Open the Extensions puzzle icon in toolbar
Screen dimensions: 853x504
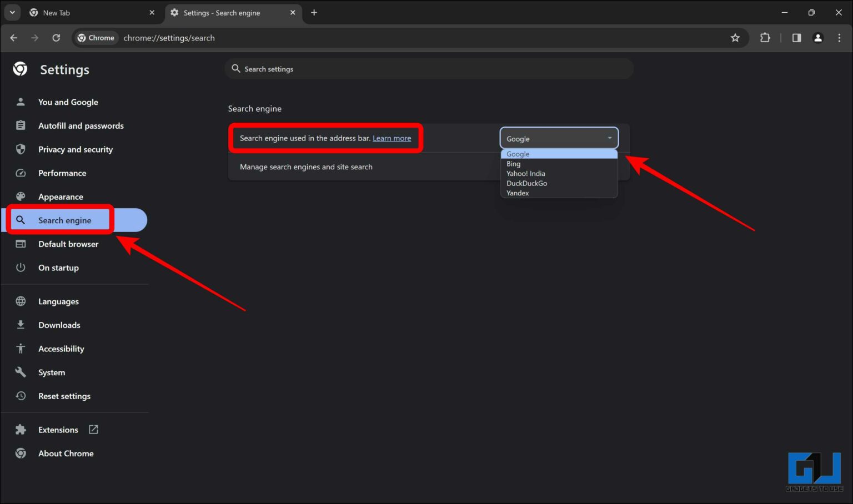tap(765, 38)
